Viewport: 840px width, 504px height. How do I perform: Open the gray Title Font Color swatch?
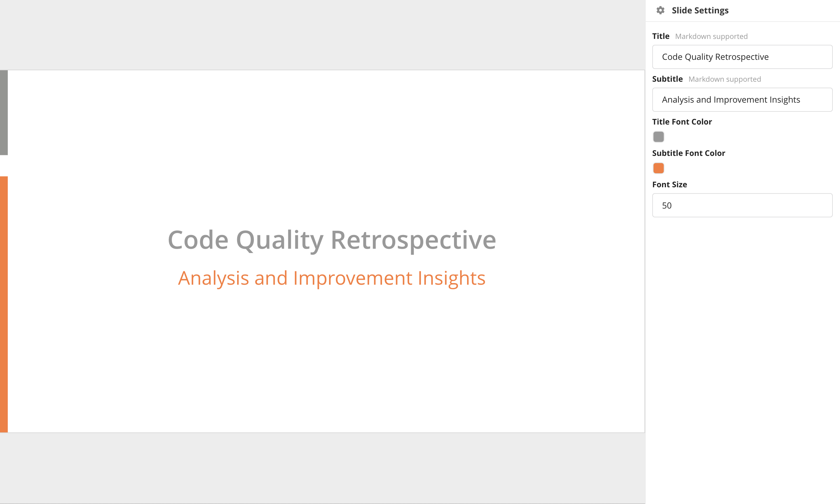pyautogui.click(x=658, y=137)
